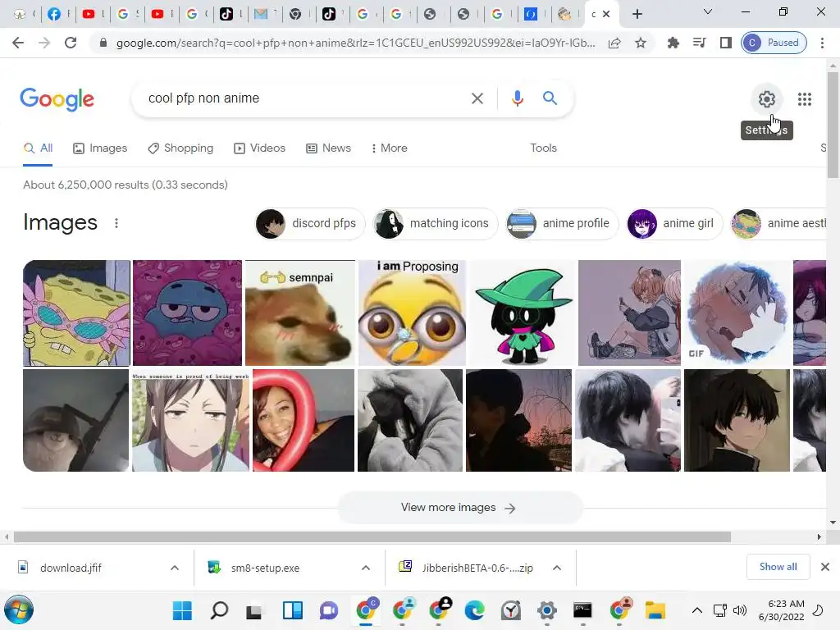Run search with magnifying glass icon

pyautogui.click(x=550, y=98)
